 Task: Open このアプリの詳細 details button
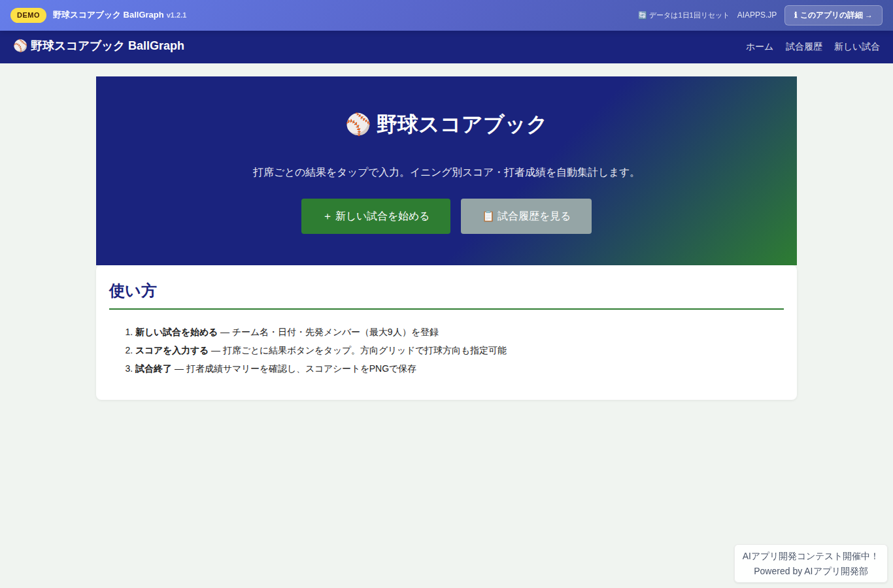coord(834,15)
